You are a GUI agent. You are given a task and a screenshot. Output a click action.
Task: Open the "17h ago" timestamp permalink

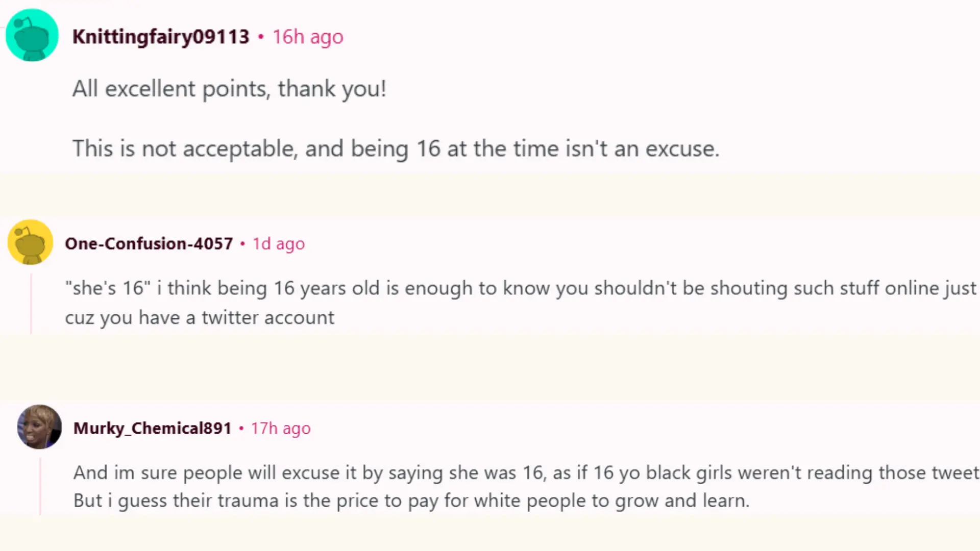click(280, 428)
